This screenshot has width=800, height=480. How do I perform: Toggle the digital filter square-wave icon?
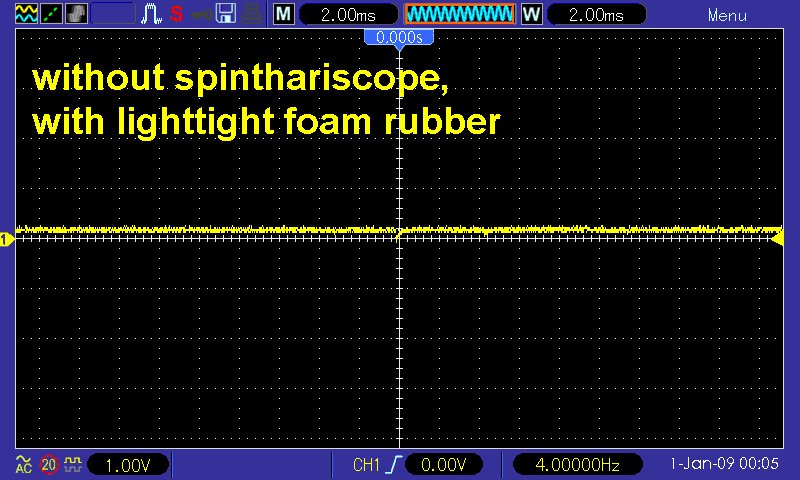(73, 465)
